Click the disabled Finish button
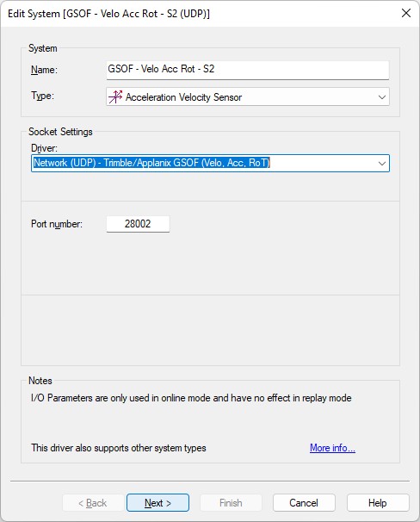Screen dimensions: 420x522 point(231,503)
